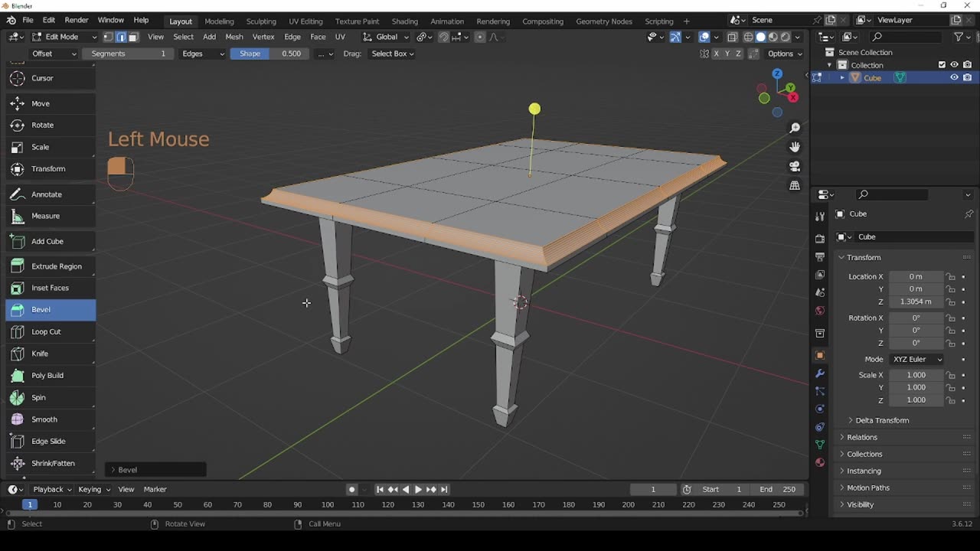Open the Global orientation dropdown
The image size is (980, 551).
(x=386, y=37)
